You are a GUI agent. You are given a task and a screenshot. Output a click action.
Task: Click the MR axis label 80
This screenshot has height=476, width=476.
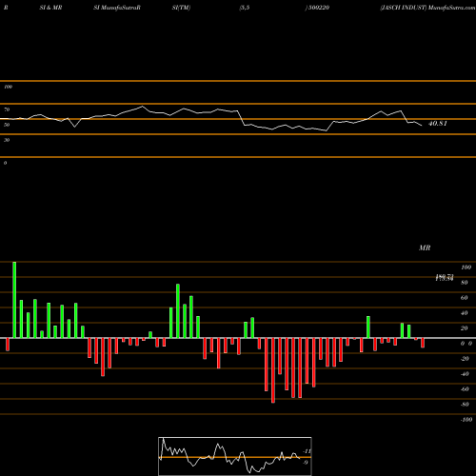click(x=464, y=283)
